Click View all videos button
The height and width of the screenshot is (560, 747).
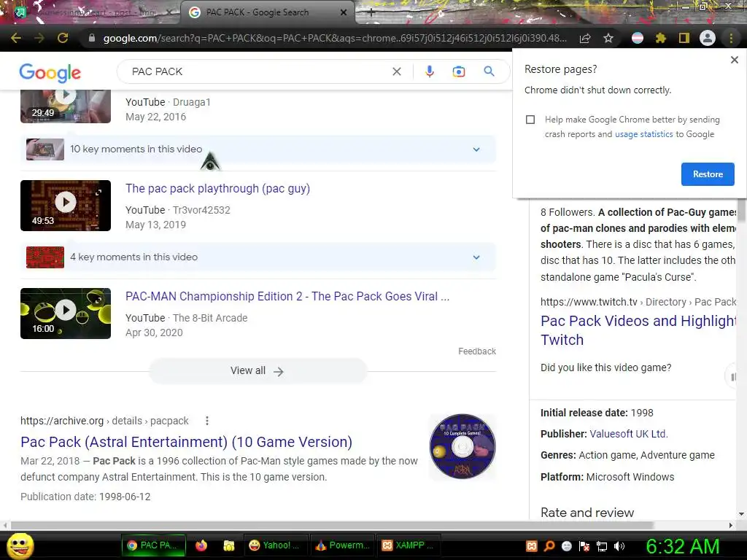(258, 371)
